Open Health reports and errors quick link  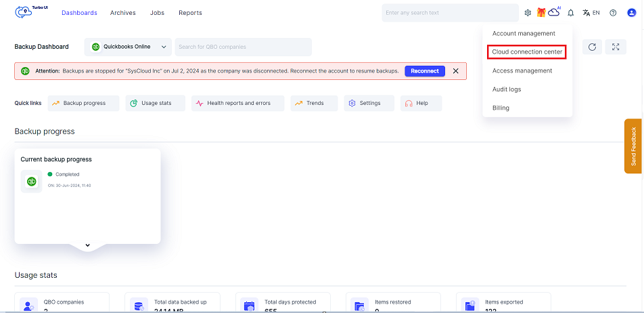pos(233,103)
